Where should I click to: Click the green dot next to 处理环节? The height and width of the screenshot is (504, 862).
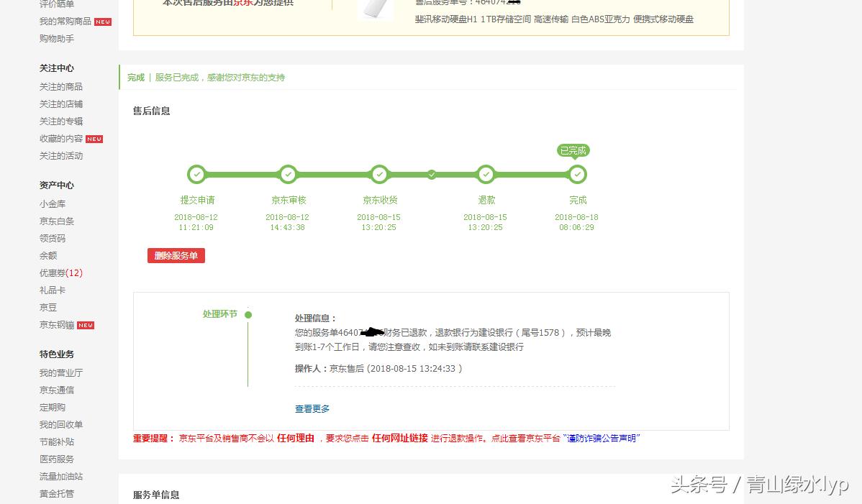pyautogui.click(x=248, y=315)
